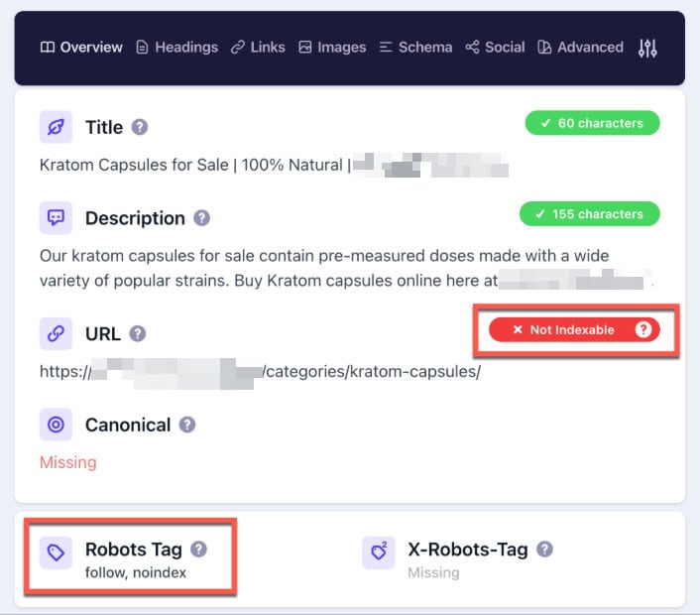Screen dimensions: 700x615
Task: Open the Social tab
Action: click(x=495, y=47)
